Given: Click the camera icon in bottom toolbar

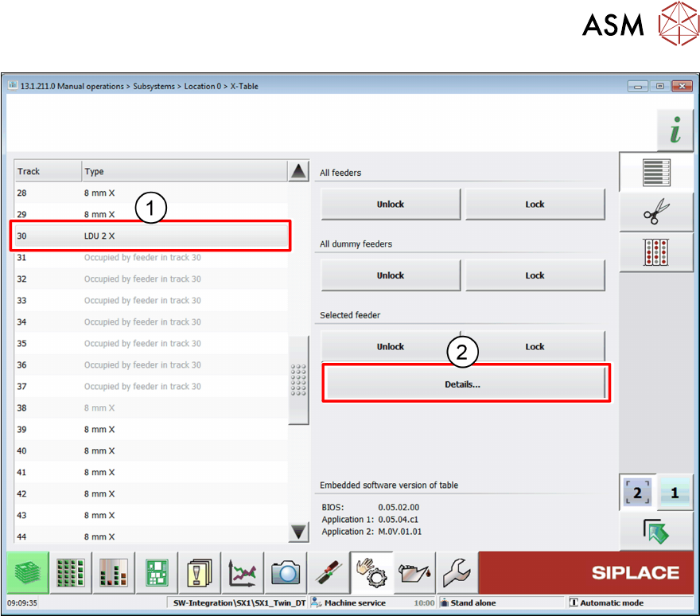Looking at the screenshot, I should pyautogui.click(x=285, y=572).
